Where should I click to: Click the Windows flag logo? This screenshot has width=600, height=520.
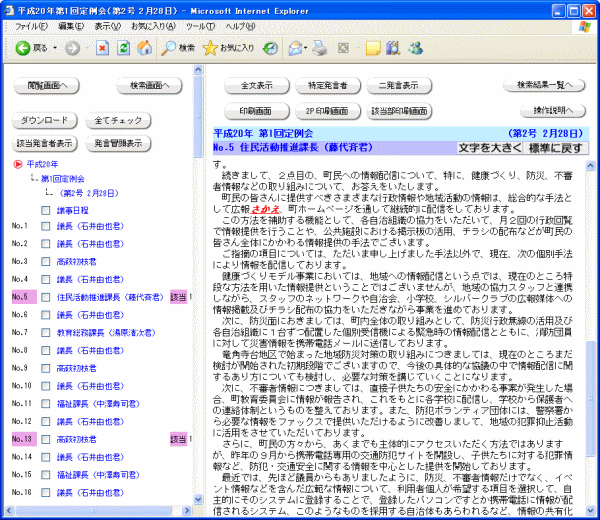click(x=584, y=27)
